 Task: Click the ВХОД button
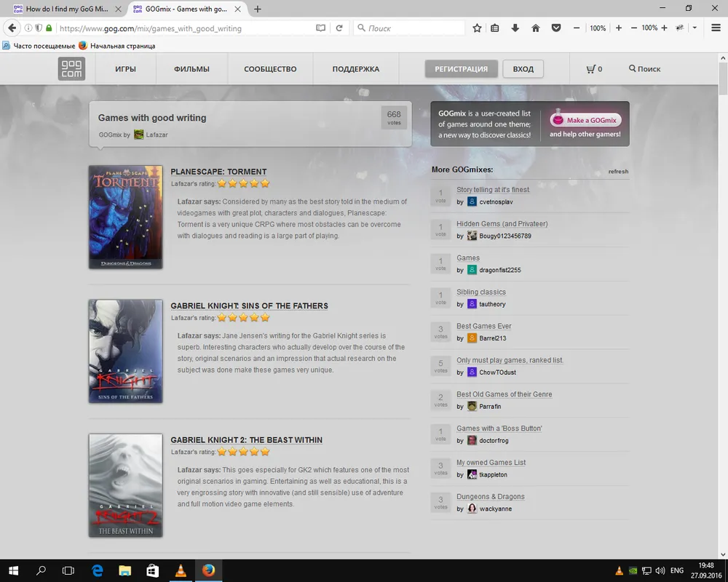523,69
